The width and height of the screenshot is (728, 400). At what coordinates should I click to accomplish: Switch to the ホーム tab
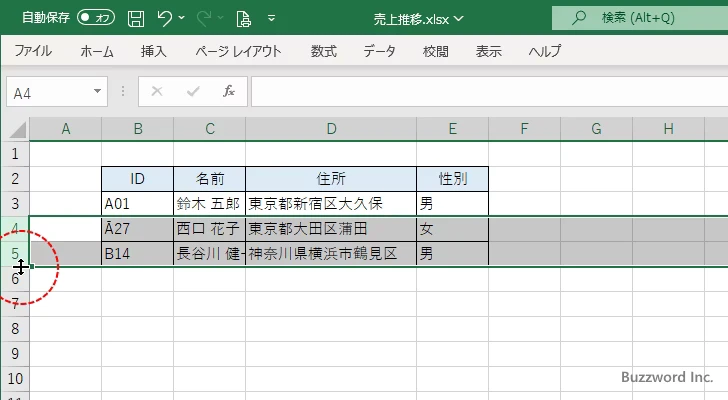[97, 51]
